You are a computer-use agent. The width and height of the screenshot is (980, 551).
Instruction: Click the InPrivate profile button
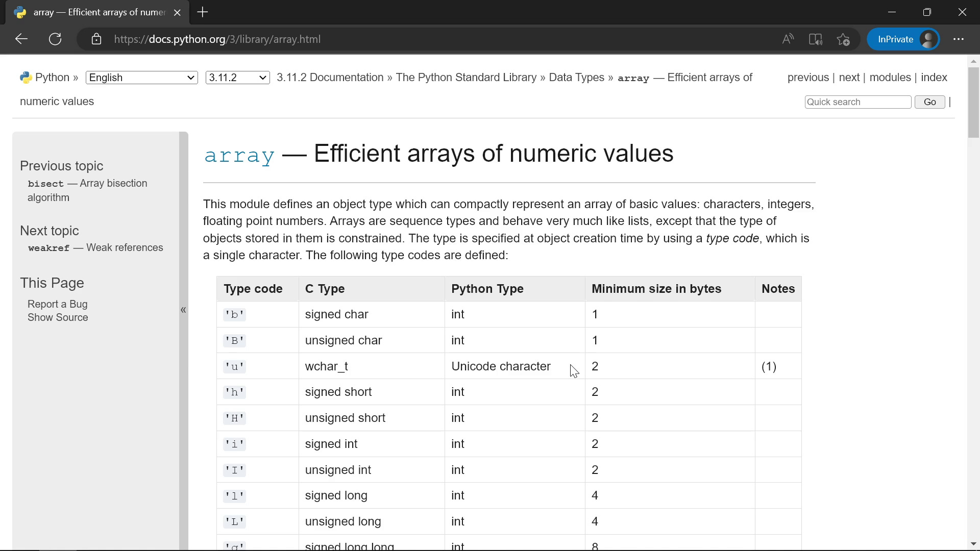[x=903, y=39]
